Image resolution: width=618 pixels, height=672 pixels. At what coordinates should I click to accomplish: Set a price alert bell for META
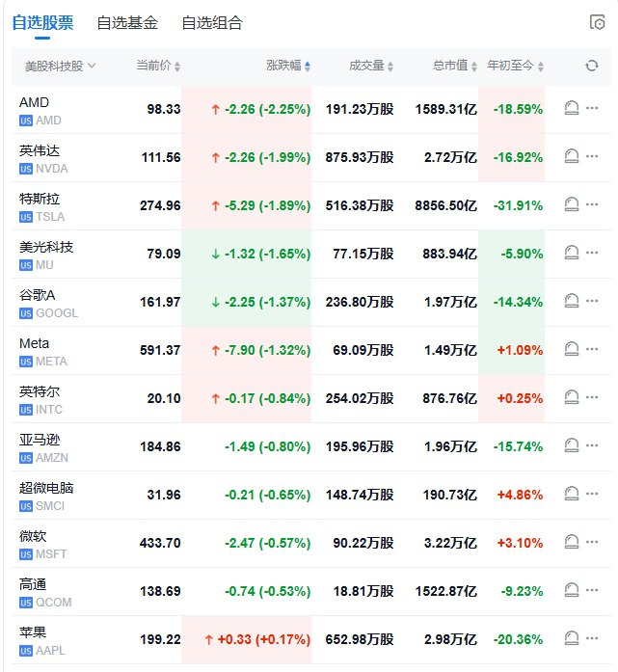[x=572, y=349]
